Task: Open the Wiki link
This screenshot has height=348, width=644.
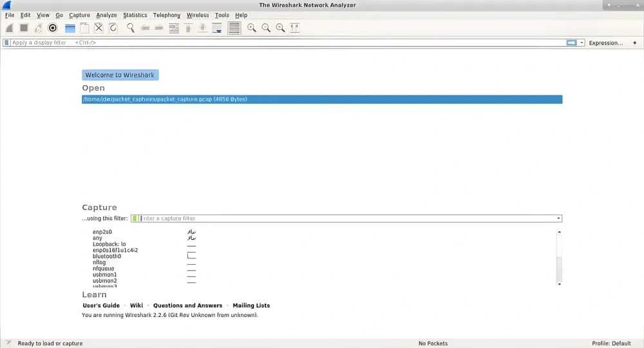Action: (x=137, y=305)
